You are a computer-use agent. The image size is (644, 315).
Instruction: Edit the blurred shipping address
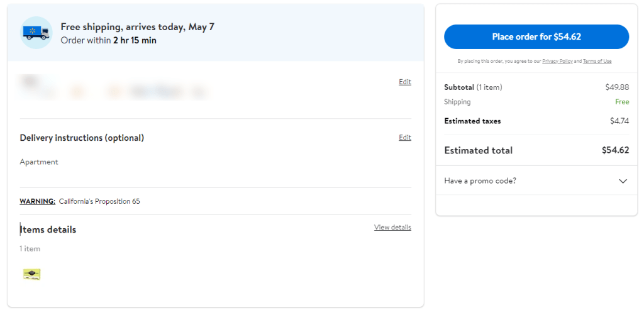point(405,82)
